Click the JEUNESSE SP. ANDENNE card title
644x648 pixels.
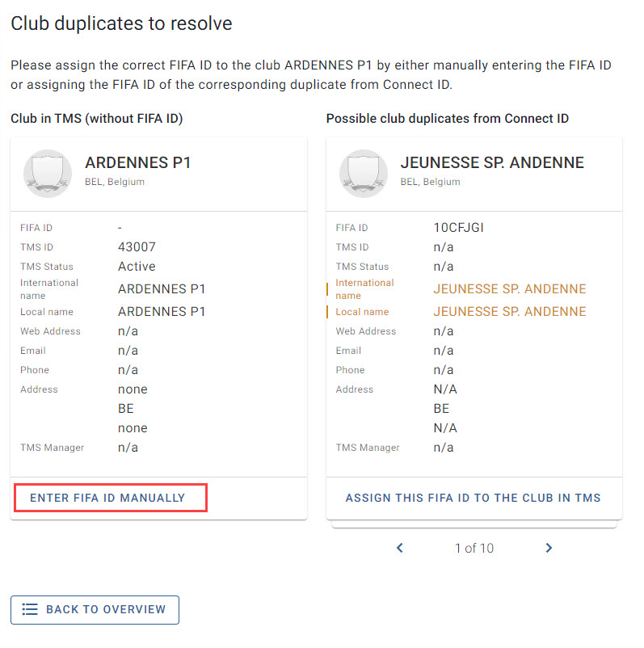tap(492, 162)
